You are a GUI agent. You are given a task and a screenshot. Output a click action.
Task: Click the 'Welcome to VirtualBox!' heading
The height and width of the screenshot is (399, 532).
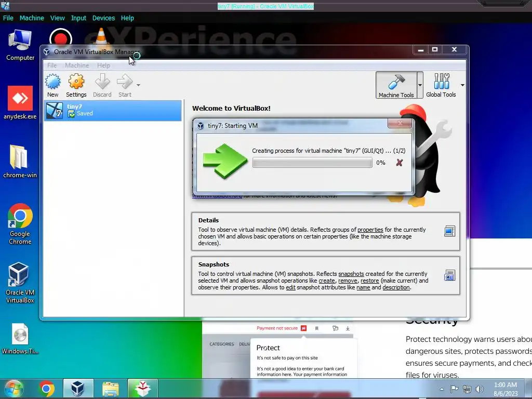pos(231,108)
